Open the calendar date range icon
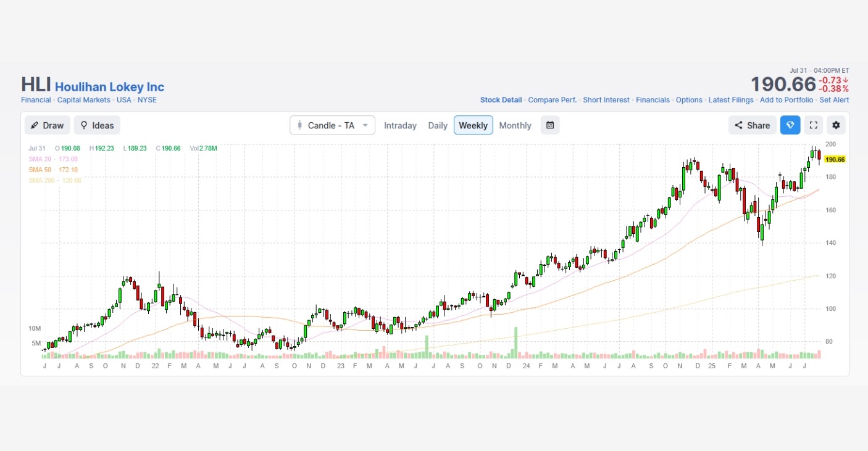The image size is (868, 451). [550, 125]
